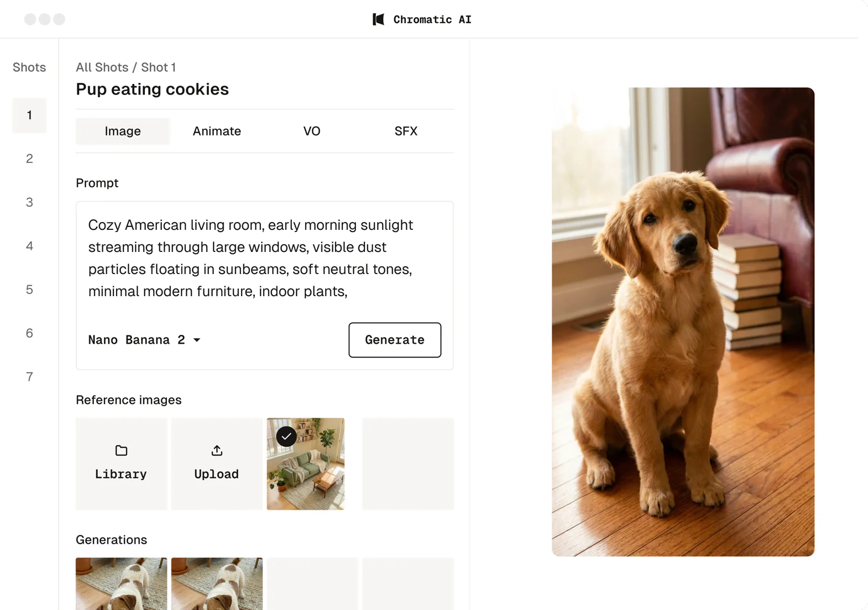Jump to shot 5 in Shots list

click(29, 290)
